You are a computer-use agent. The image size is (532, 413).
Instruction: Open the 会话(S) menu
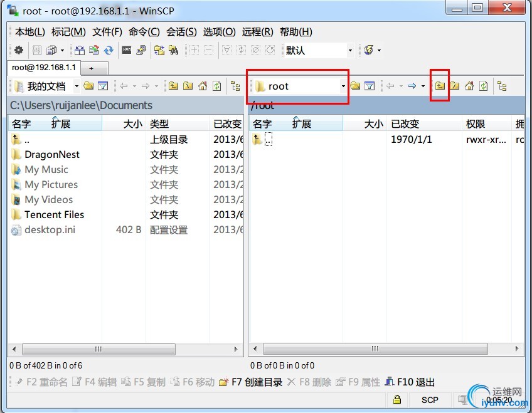click(x=181, y=32)
